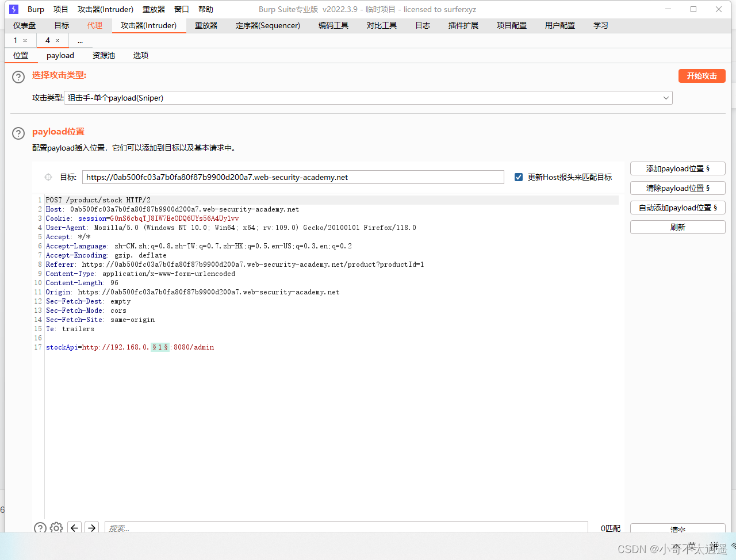Go to next search match arrow
The width and height of the screenshot is (736, 560).
(x=91, y=528)
